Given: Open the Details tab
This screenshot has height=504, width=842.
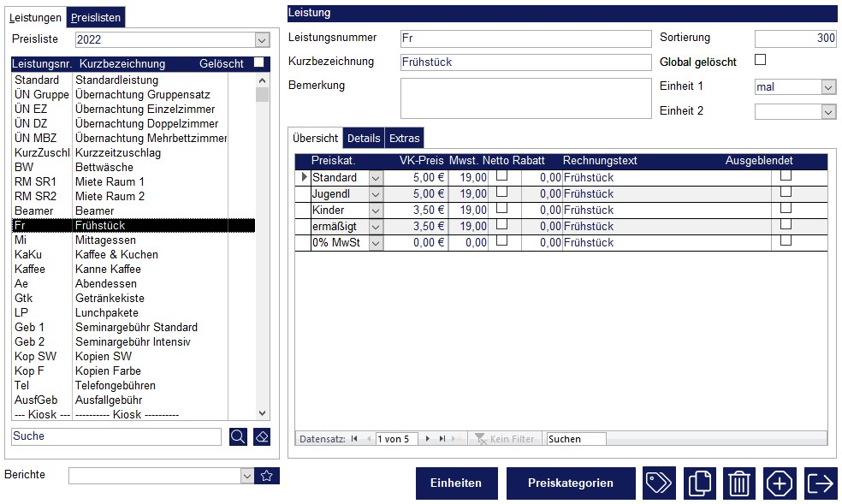Looking at the screenshot, I should tap(364, 139).
